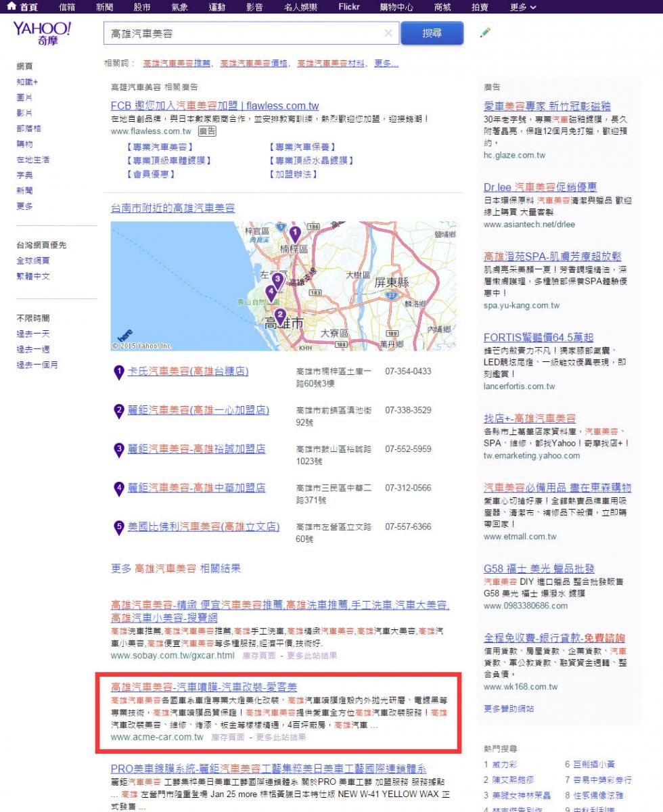This screenshot has height=812, width=663.
Task: Click trending search 威力彩
Action: [505, 764]
